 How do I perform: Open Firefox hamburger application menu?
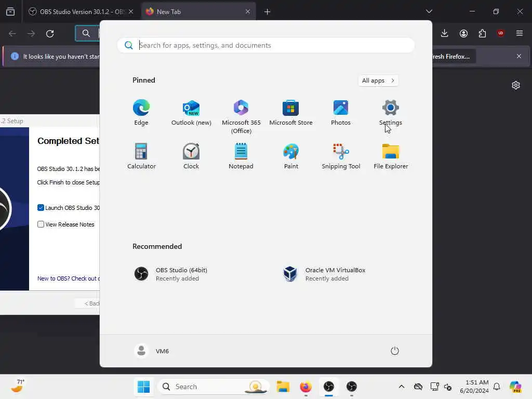[x=520, y=33]
